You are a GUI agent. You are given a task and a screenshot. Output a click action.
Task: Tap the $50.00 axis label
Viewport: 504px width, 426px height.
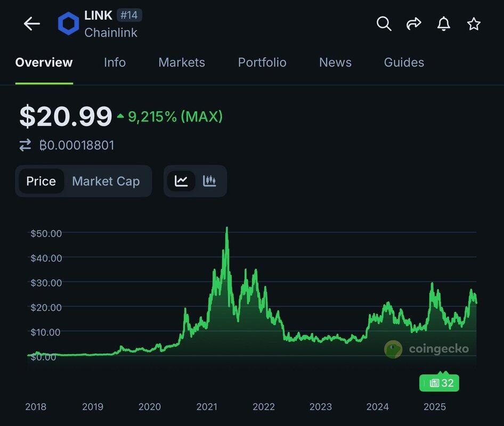pyautogui.click(x=46, y=234)
